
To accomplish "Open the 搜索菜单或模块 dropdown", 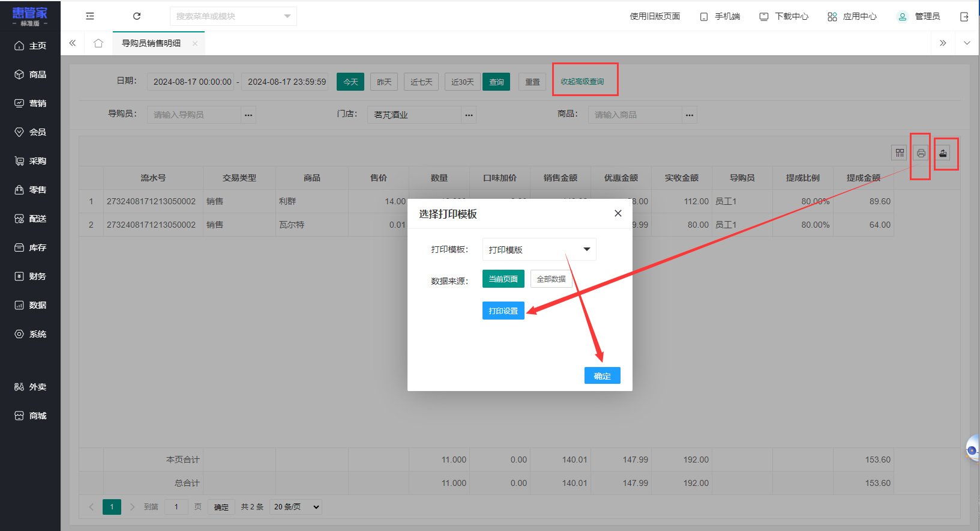I will [233, 16].
